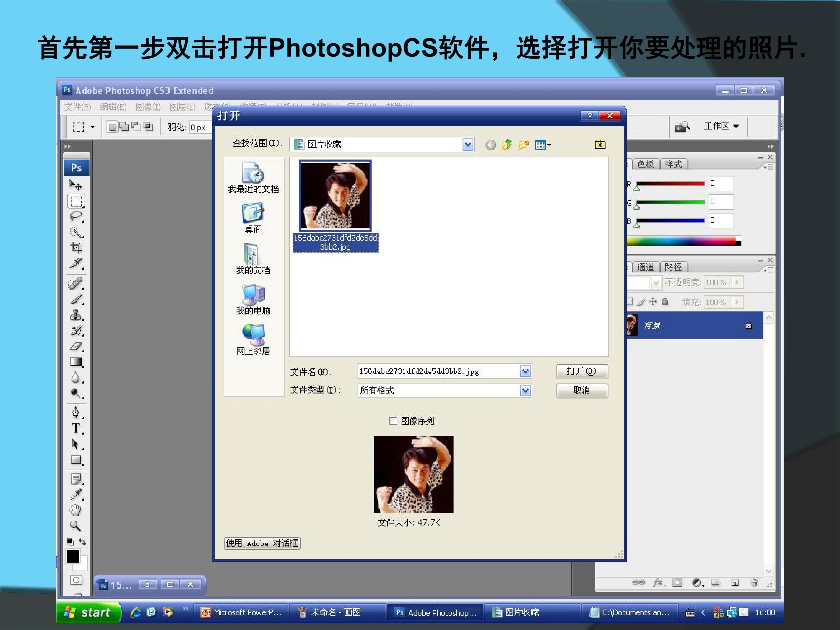
Task: Open the 图像(I) menu
Action: click(148, 107)
